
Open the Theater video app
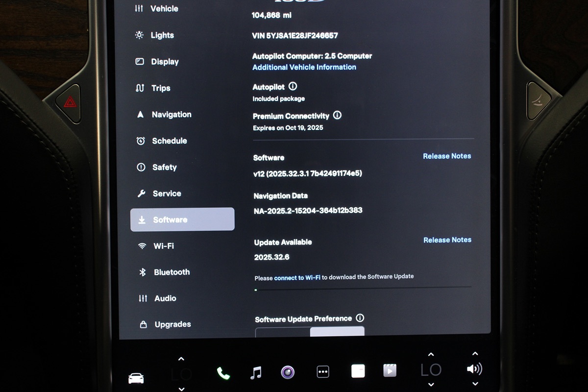click(x=390, y=370)
